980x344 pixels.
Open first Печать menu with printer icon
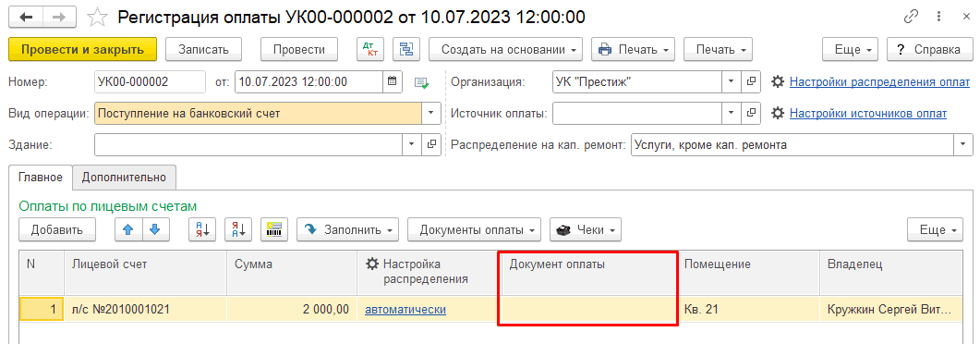coord(633,49)
